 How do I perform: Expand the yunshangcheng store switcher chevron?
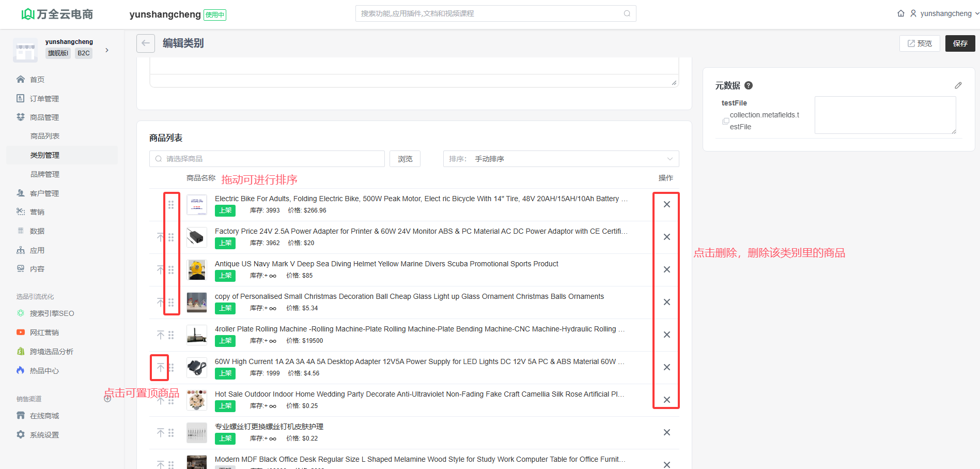pos(107,50)
